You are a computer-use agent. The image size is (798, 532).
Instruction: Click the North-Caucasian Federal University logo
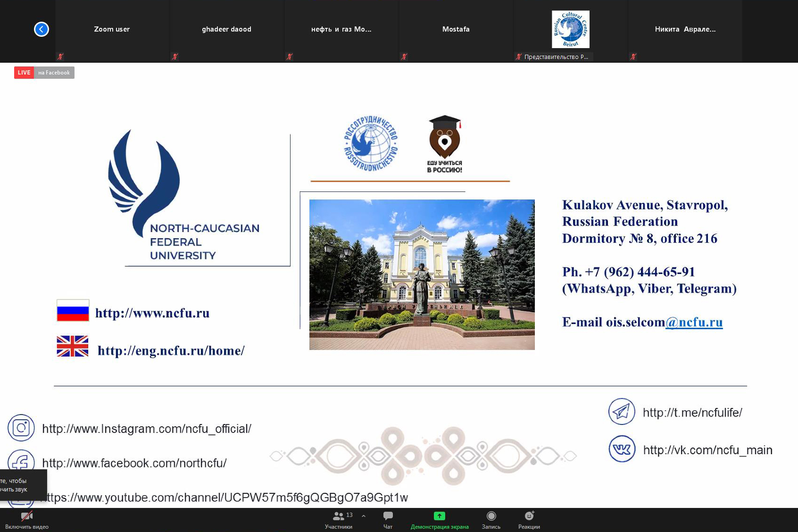coord(184,195)
